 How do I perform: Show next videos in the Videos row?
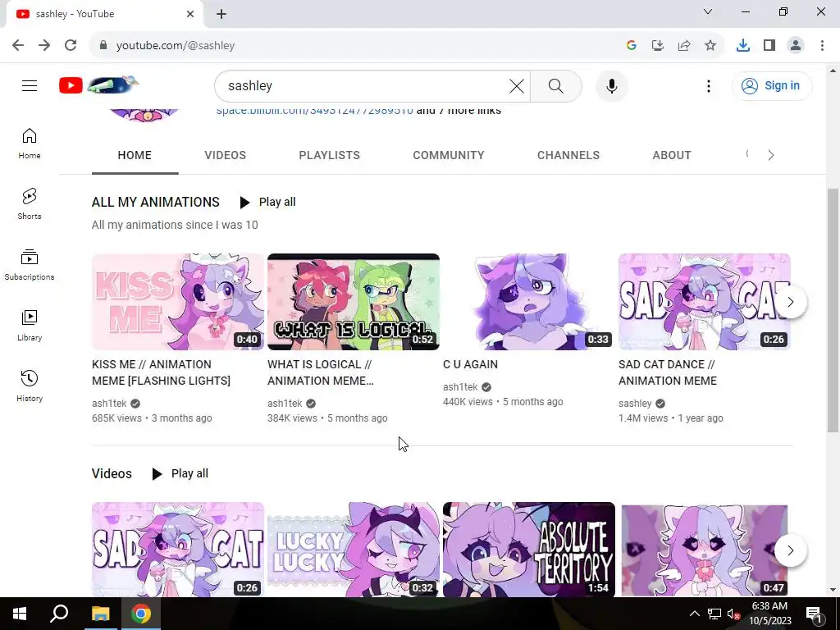[x=790, y=550]
